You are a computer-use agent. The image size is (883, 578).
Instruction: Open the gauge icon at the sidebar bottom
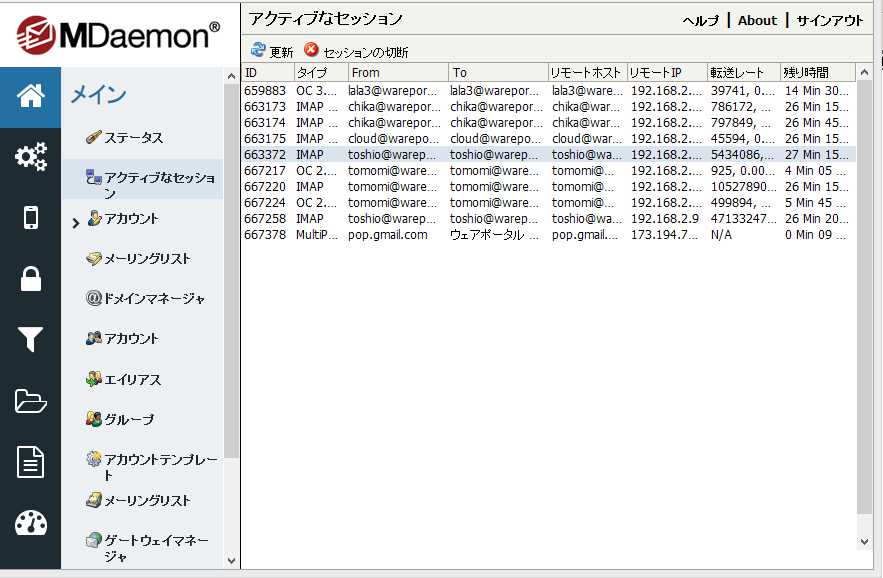click(30, 522)
